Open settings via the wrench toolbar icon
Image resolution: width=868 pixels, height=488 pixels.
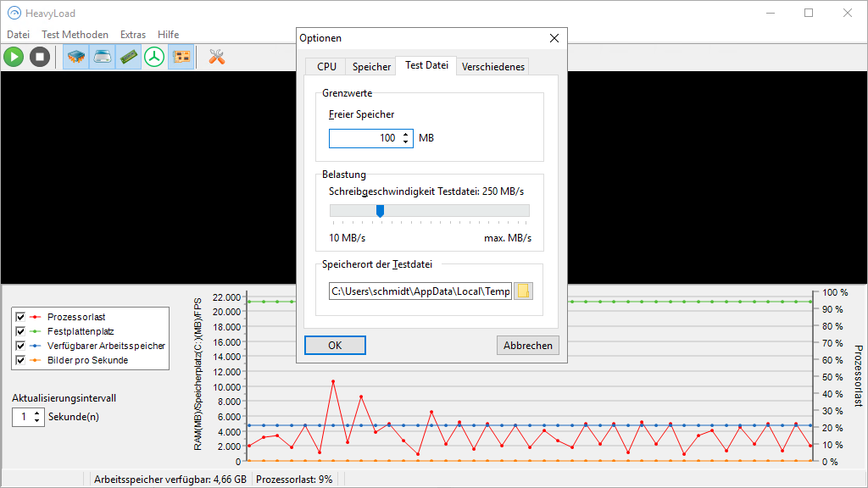tap(214, 57)
